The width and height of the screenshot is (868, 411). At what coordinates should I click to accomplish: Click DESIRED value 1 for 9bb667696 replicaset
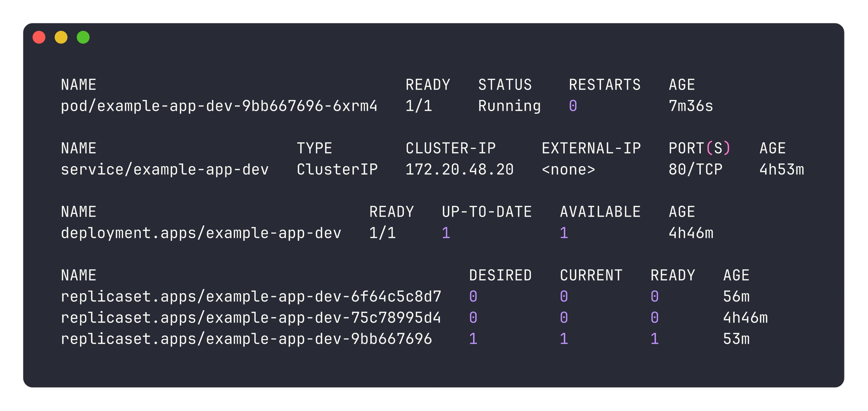tap(473, 339)
